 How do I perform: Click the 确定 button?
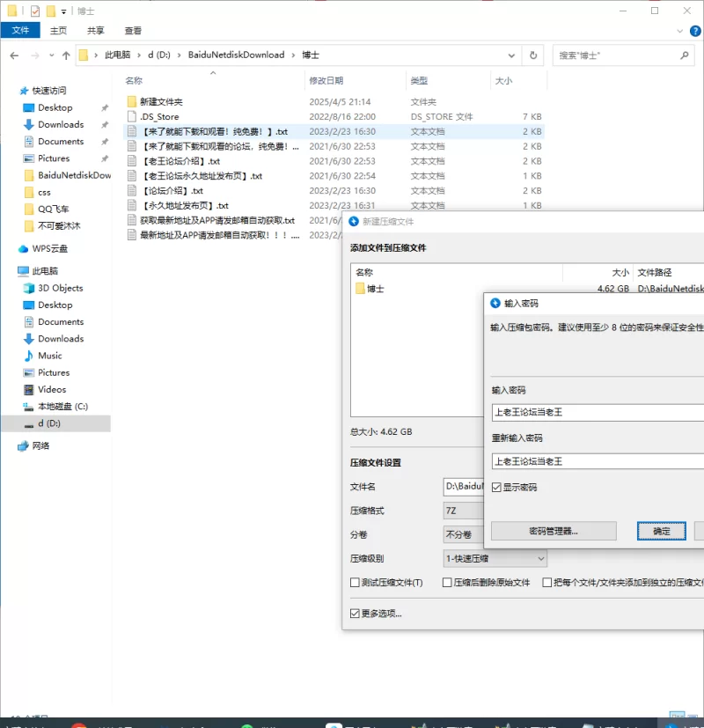[x=662, y=531]
